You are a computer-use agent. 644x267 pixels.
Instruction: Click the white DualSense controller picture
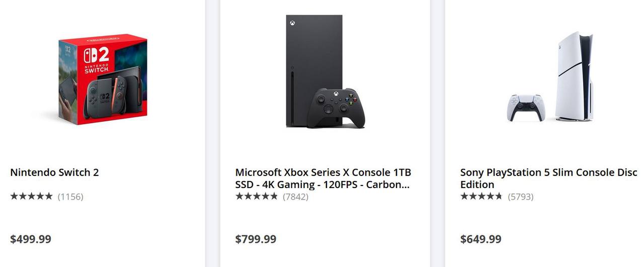(x=525, y=108)
